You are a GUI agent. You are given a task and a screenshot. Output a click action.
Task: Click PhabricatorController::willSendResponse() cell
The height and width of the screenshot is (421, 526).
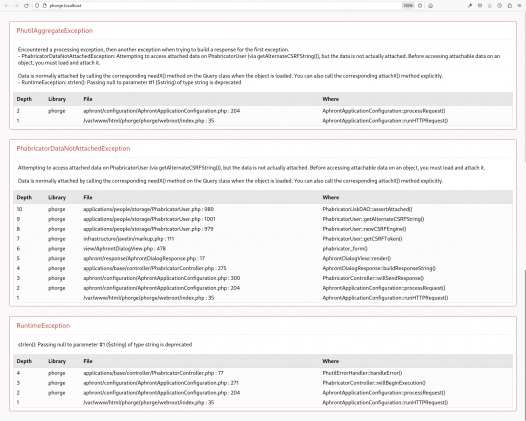tap(373, 278)
